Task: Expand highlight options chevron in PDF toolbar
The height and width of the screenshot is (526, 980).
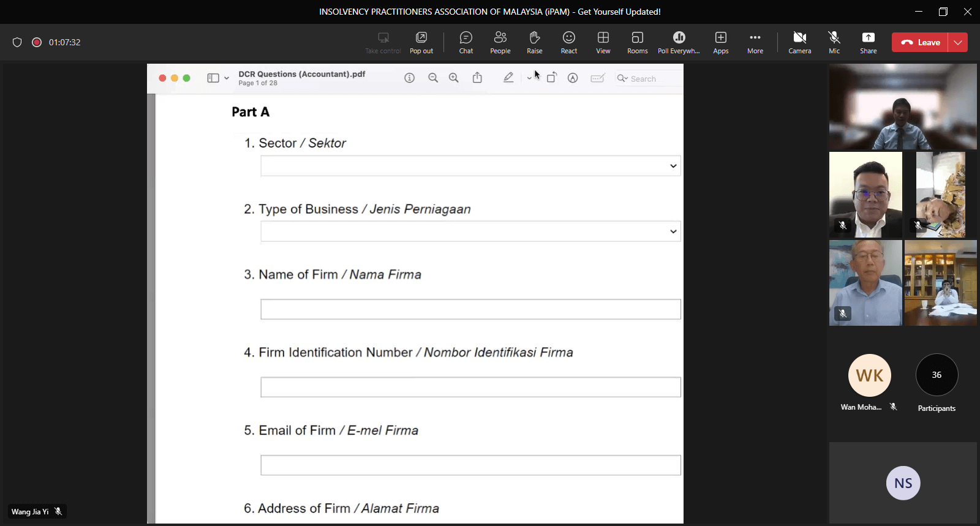Action: tap(529, 78)
